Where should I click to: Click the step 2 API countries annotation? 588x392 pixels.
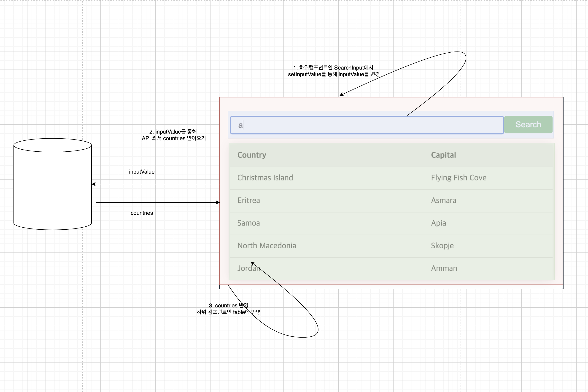pyautogui.click(x=173, y=135)
